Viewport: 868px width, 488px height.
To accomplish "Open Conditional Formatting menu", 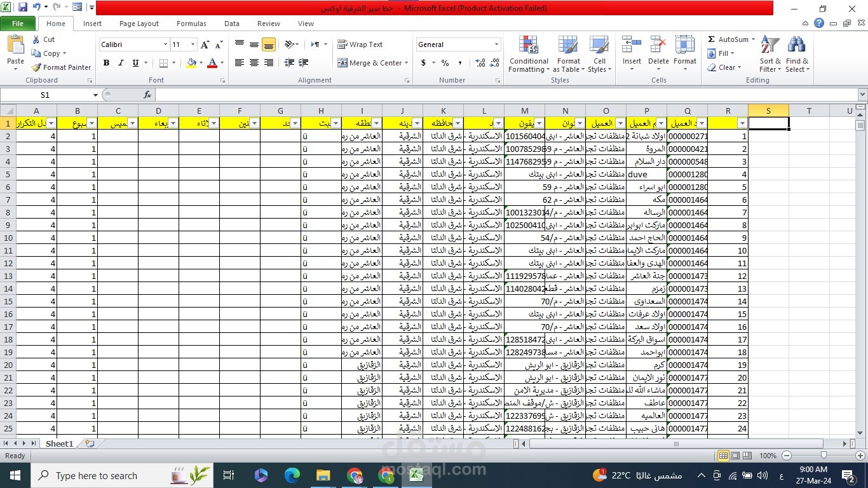I will (x=529, y=55).
